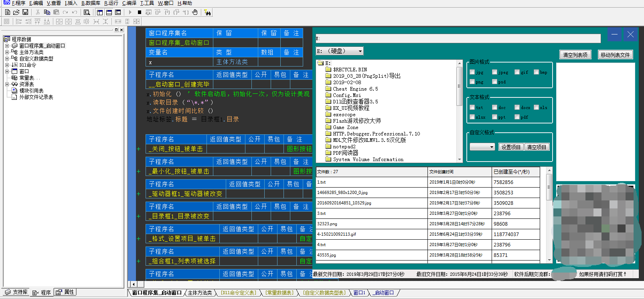Click the align top edges icon
Viewport: 644px width, 299px height.
pyautogui.click(x=37, y=22)
